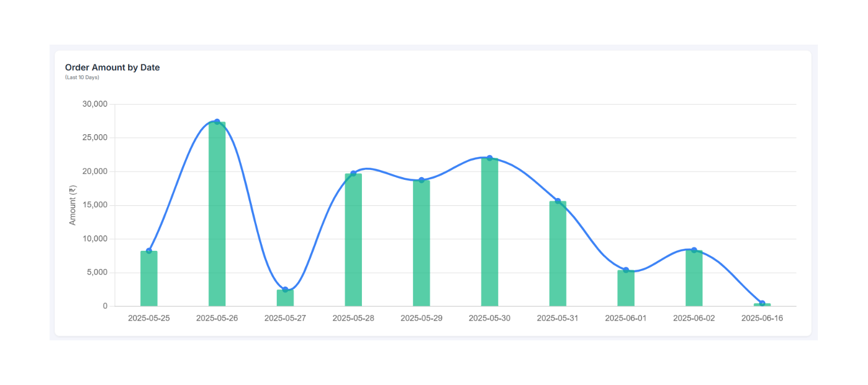The height and width of the screenshot is (385, 868).
Task: Click the "(Last 10 Days)" subtitle text
Action: (82, 78)
